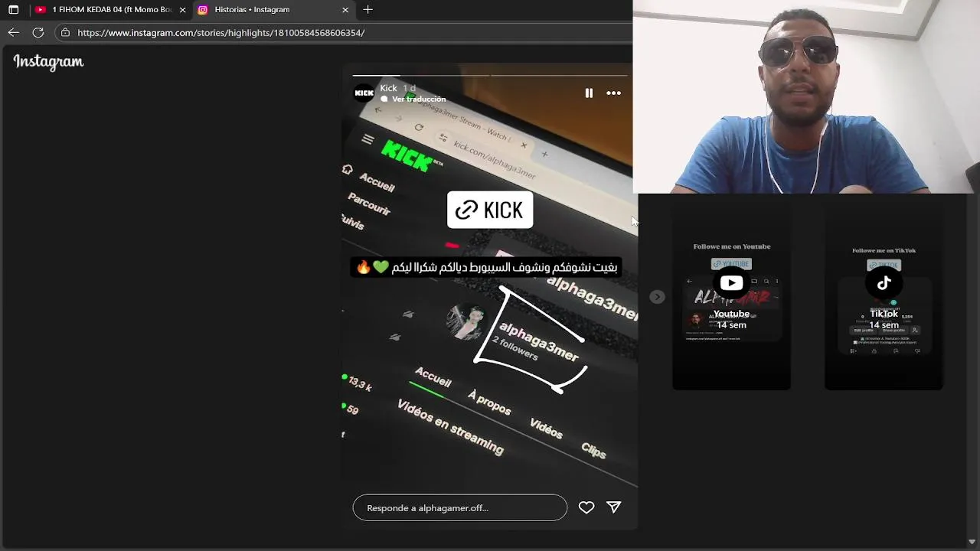Open the story three-dots menu
980x551 pixels.
tap(613, 93)
